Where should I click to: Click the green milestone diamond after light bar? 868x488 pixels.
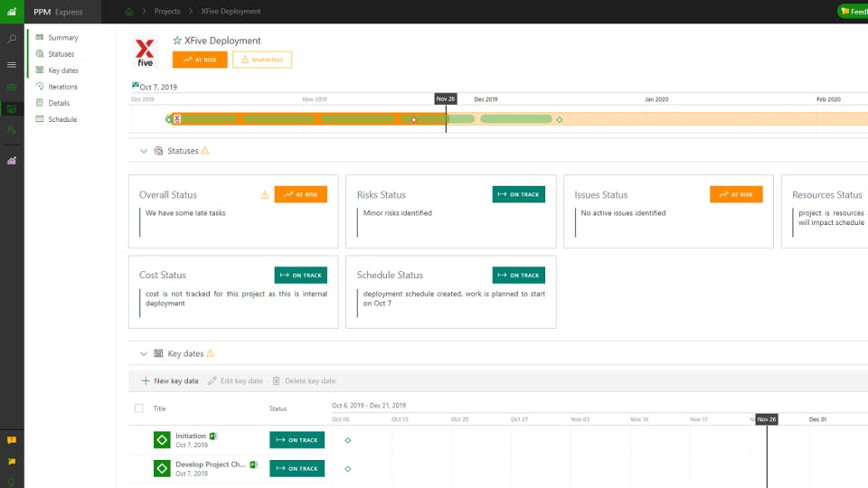click(560, 119)
